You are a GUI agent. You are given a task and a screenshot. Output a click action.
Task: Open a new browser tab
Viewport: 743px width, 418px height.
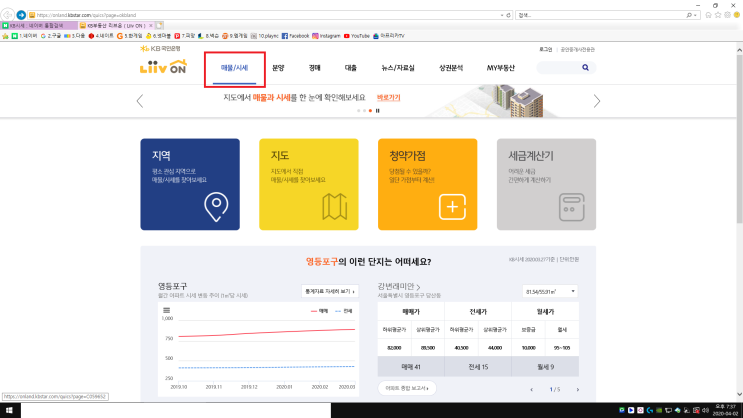[160, 26]
